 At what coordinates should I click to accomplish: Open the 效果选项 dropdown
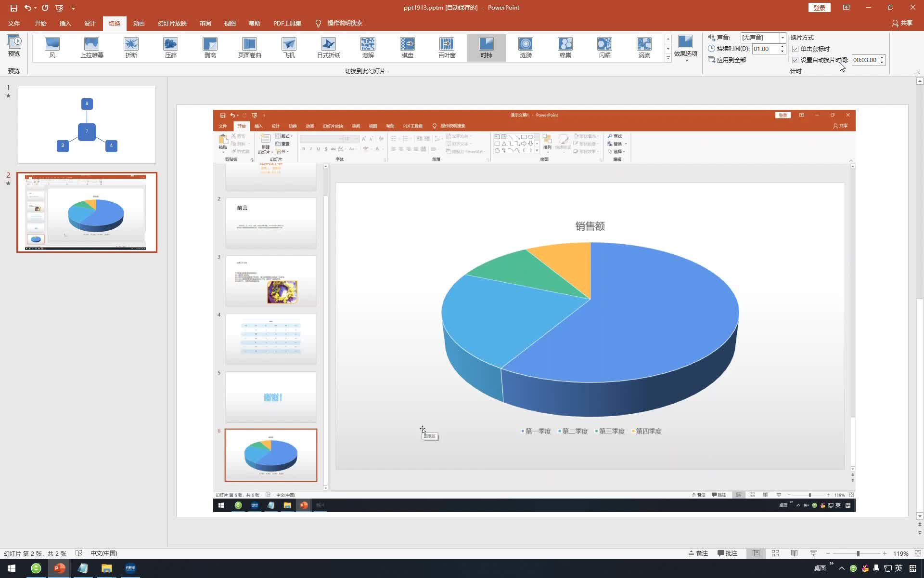pyautogui.click(x=685, y=48)
